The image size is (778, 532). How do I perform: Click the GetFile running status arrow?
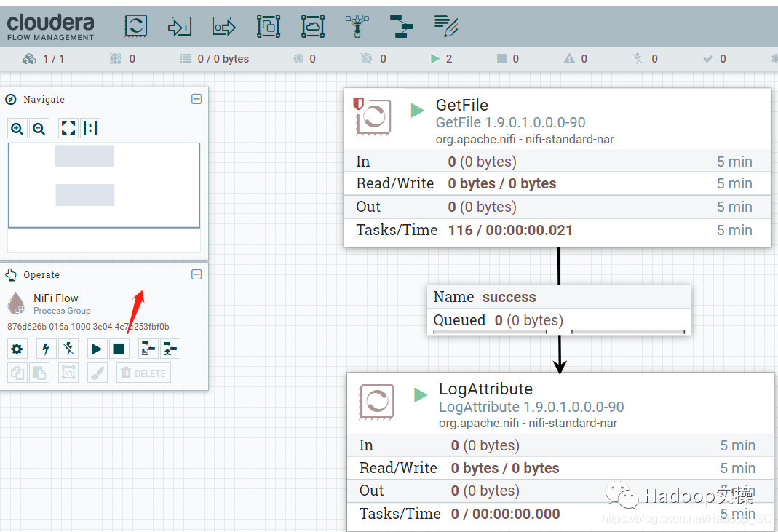click(x=417, y=110)
